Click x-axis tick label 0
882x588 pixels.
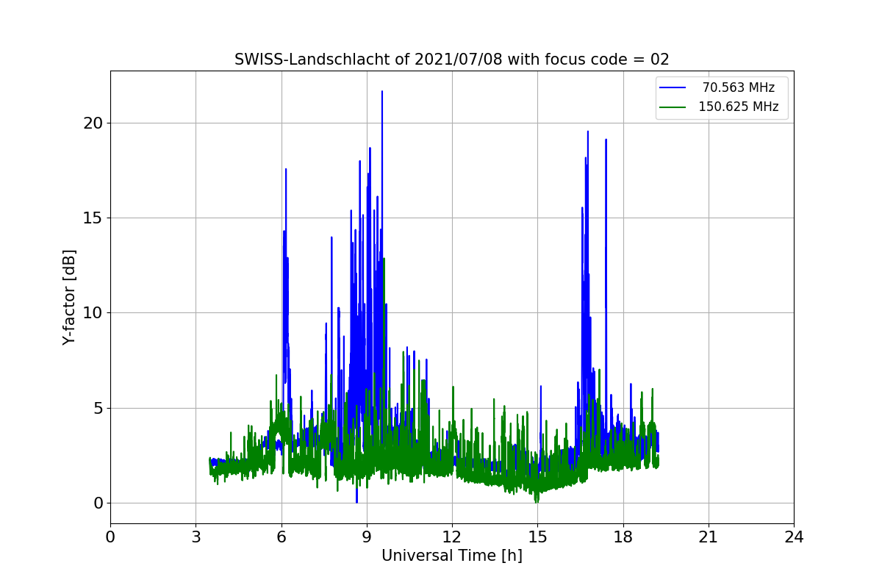[110, 537]
